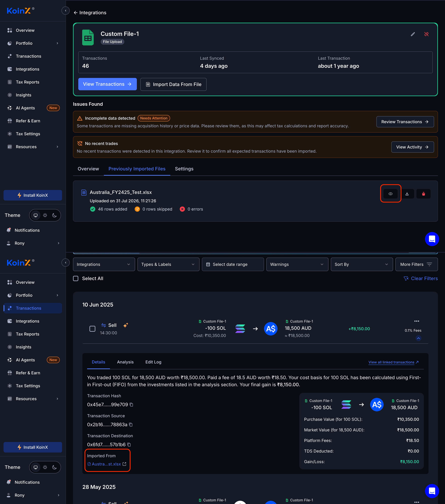This screenshot has height=504, width=445.
Task: Click the SOL icon in the Purchase Value summary card
Action: tap(346, 405)
